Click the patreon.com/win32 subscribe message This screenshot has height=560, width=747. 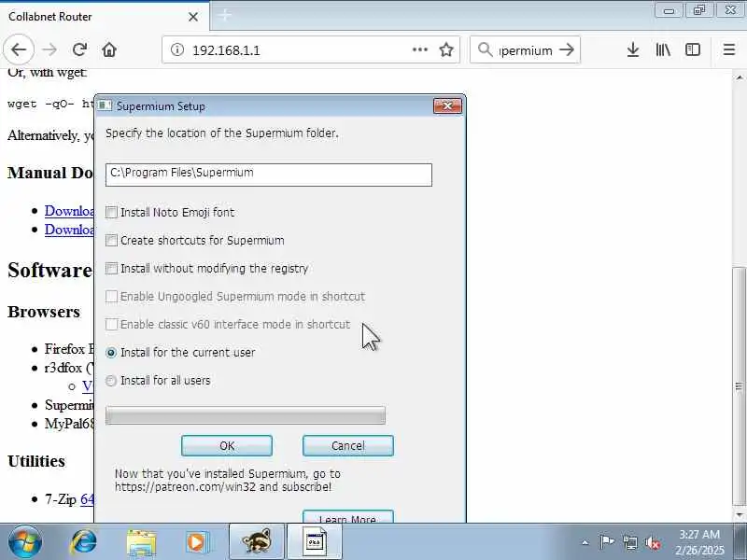pos(228,481)
